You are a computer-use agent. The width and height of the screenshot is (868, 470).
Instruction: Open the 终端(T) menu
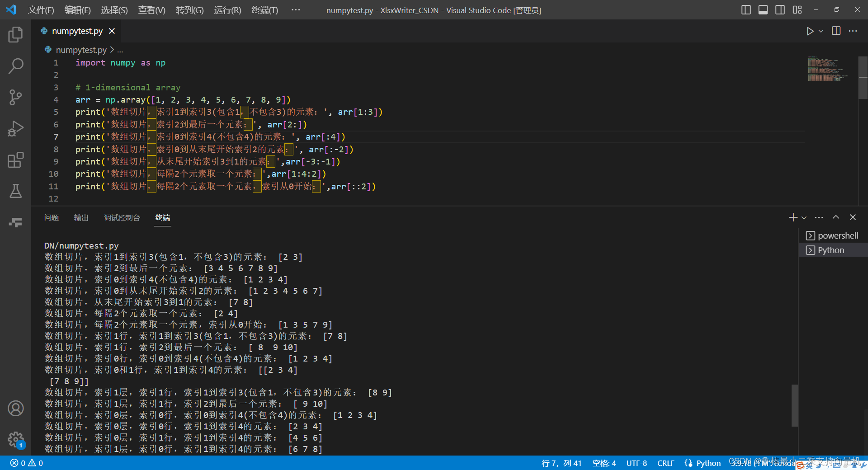tap(265, 10)
